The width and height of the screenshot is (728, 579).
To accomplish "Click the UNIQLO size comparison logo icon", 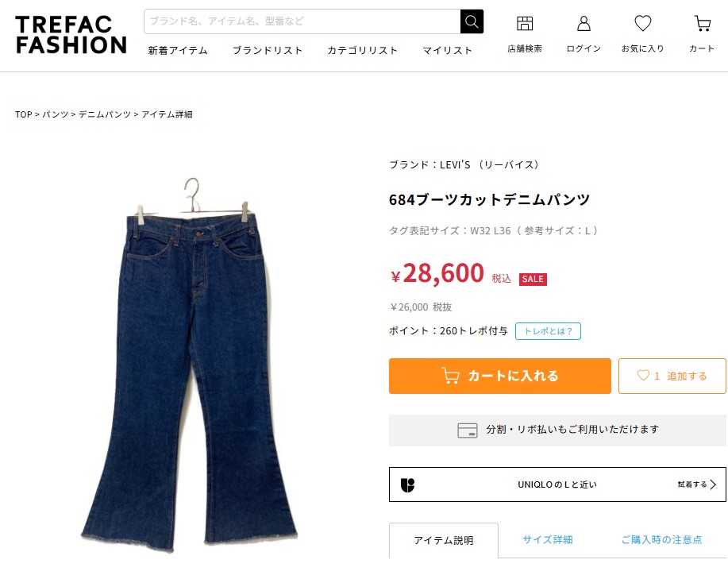I will pos(407,484).
